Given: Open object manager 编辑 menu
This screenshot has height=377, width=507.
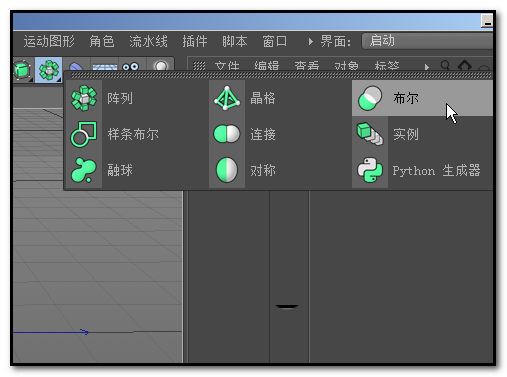Looking at the screenshot, I should [x=267, y=66].
